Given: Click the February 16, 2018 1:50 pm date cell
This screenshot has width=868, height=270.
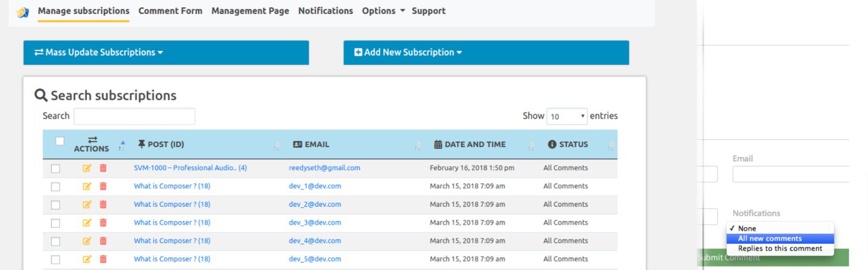Looking at the screenshot, I should [x=472, y=168].
